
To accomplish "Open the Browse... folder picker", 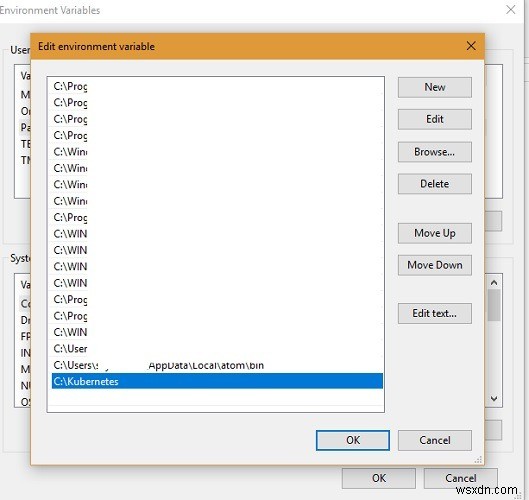I will [x=435, y=152].
